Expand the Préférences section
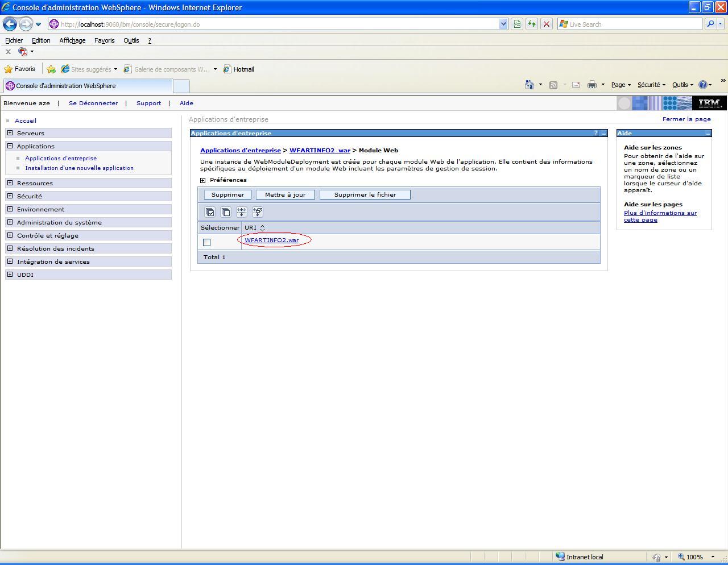 [203, 180]
